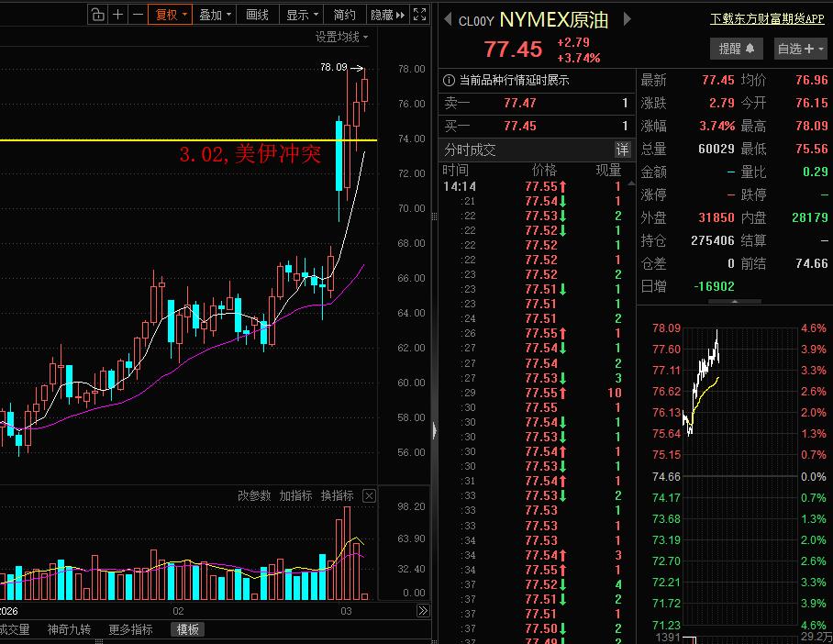This screenshot has width=833, height=644.
Task: Close the volume indicator panel
Action: pos(369,495)
